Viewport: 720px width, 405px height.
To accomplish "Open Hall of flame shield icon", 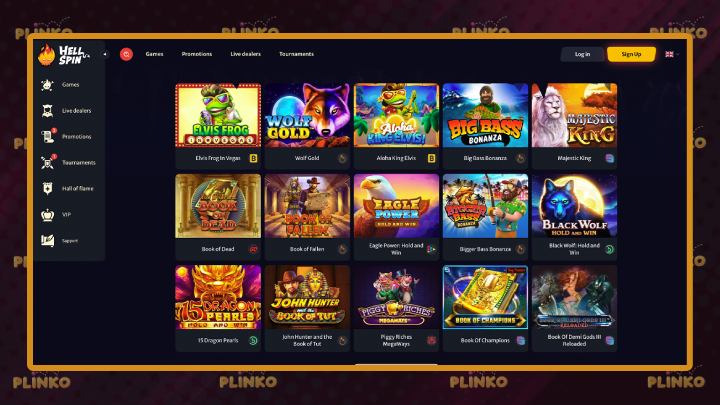I will coord(47,188).
